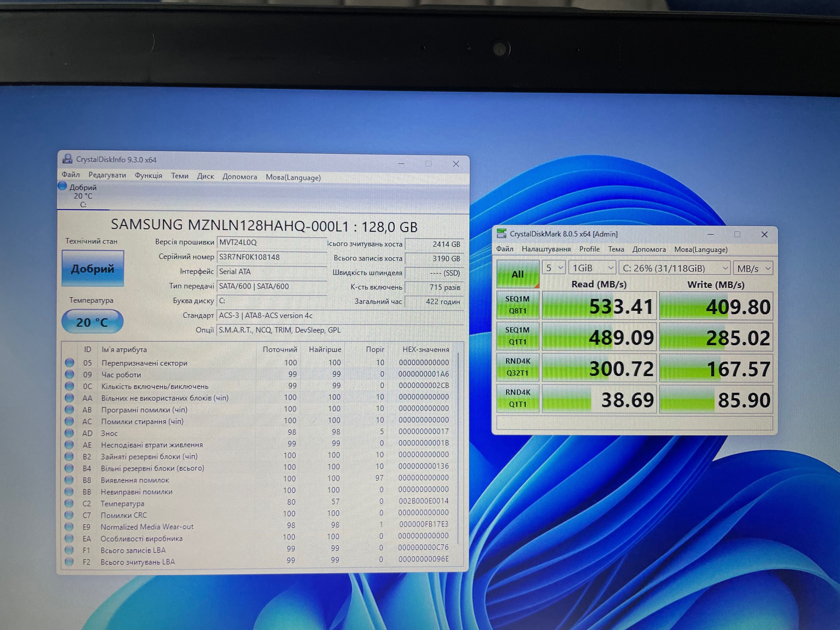Click the 409.80 write result cell
The image size is (840, 630).
tap(716, 306)
